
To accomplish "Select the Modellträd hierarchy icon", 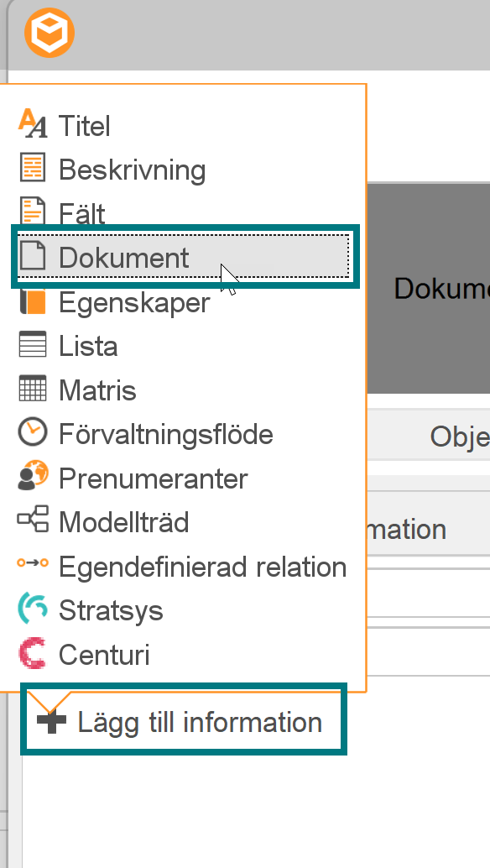I will [31, 522].
